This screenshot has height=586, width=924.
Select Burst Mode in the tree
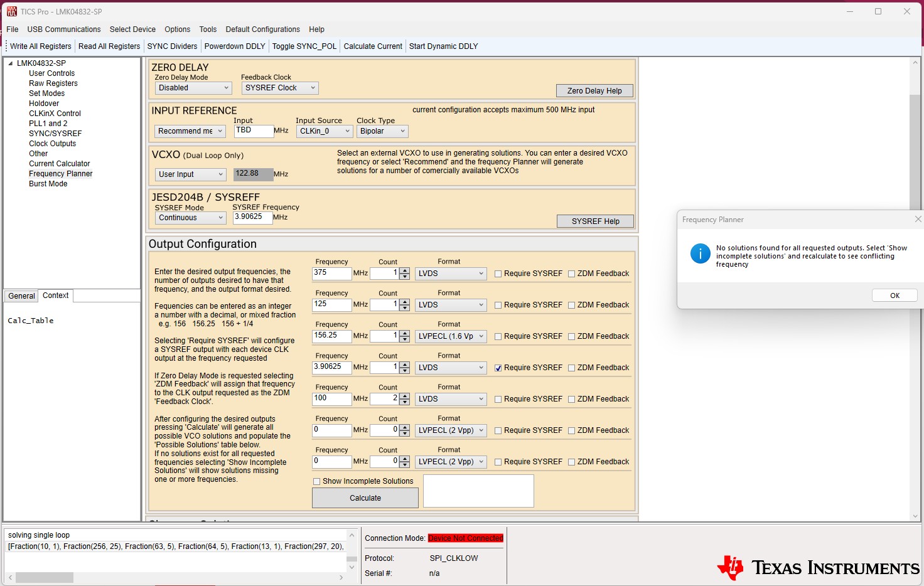point(48,184)
